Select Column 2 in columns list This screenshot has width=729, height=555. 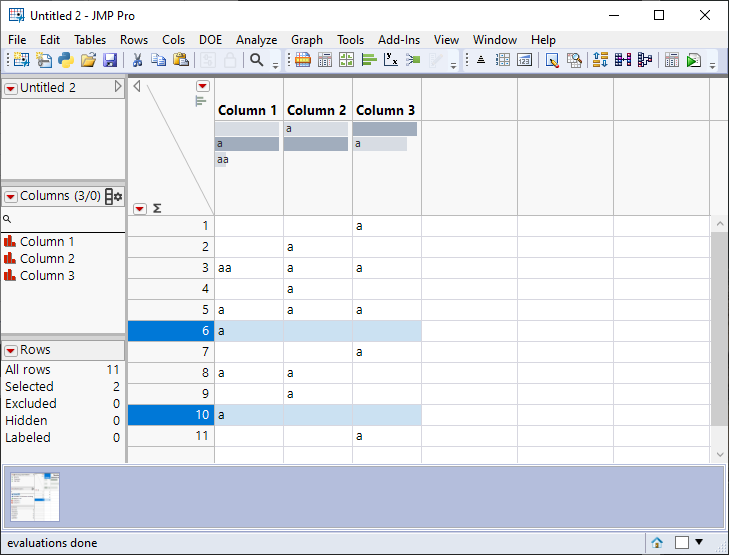(47, 259)
